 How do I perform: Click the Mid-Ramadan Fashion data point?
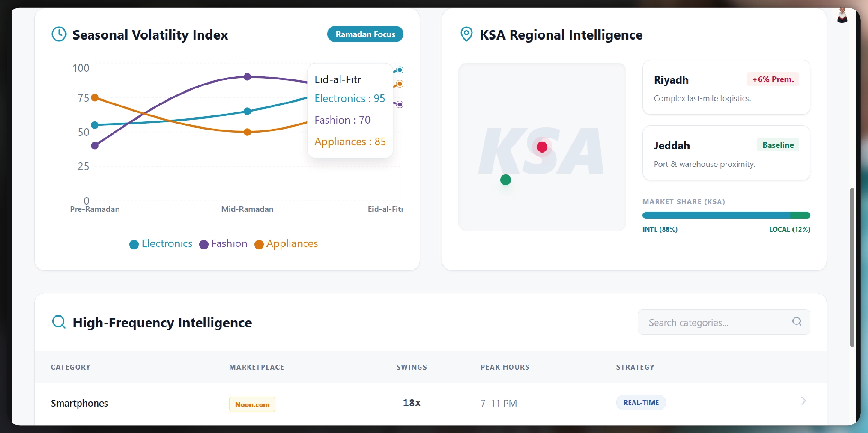247,77
